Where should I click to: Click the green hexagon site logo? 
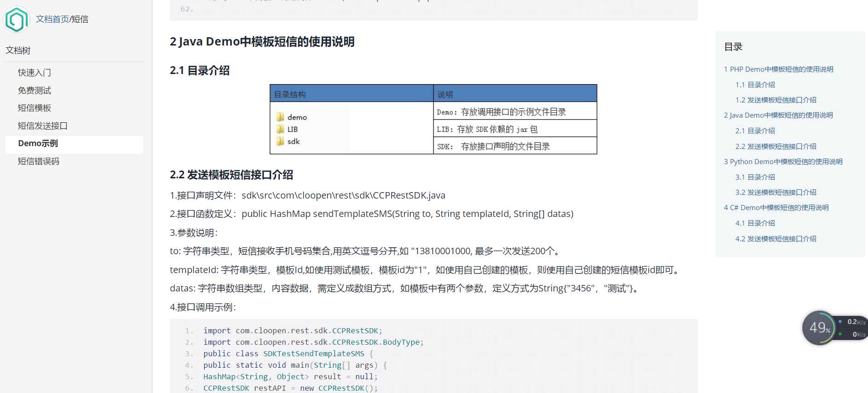pyautogui.click(x=17, y=19)
